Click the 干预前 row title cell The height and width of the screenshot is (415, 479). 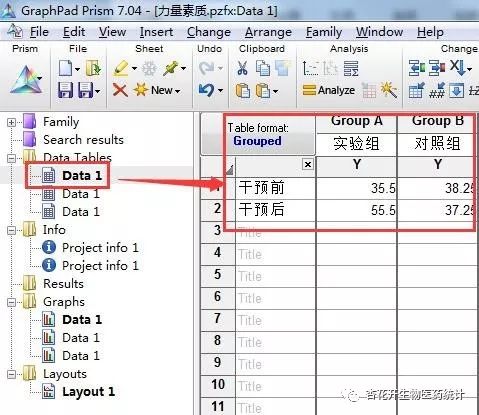tap(275, 188)
